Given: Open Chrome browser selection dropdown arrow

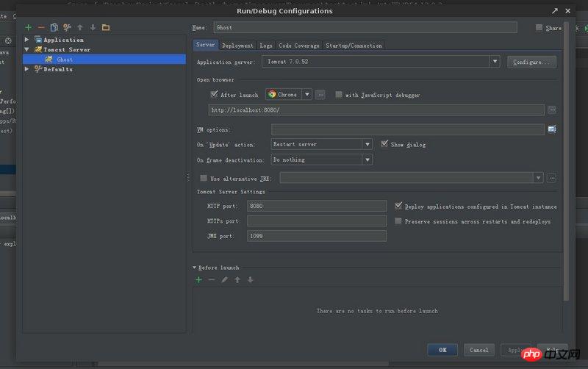Looking at the screenshot, I should (306, 95).
